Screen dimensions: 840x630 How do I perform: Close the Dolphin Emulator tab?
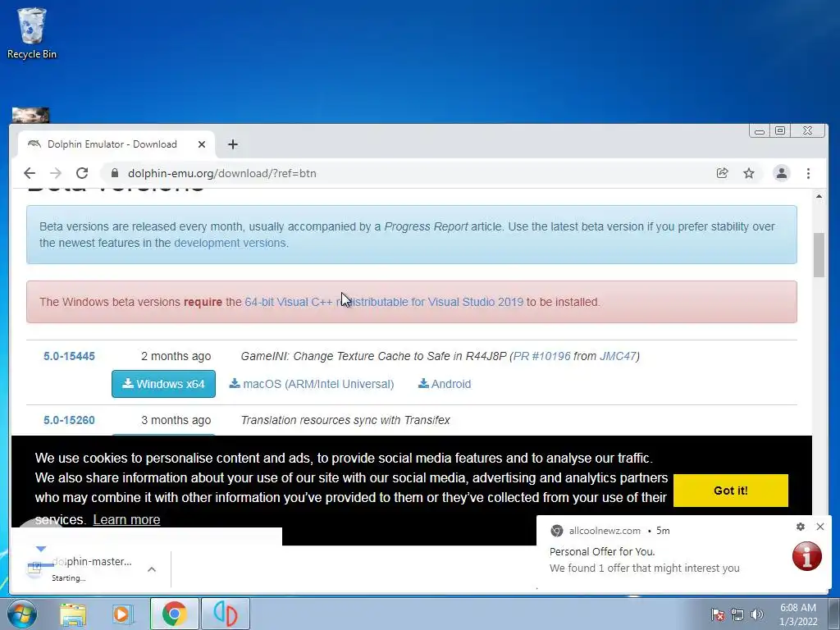202,144
